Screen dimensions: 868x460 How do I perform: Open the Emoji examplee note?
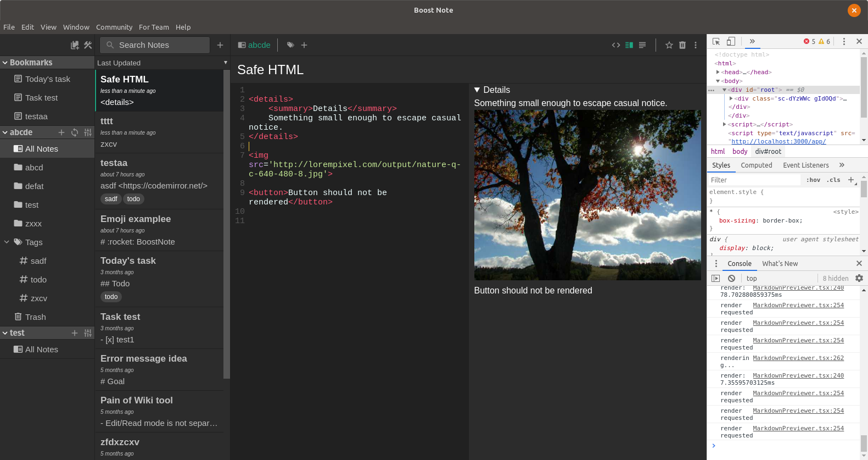pos(159,230)
